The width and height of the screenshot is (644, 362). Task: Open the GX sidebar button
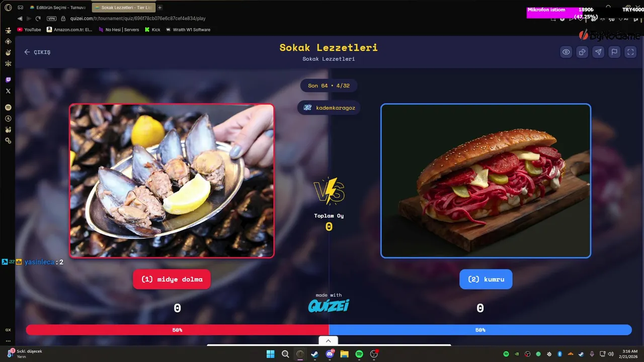(8, 330)
